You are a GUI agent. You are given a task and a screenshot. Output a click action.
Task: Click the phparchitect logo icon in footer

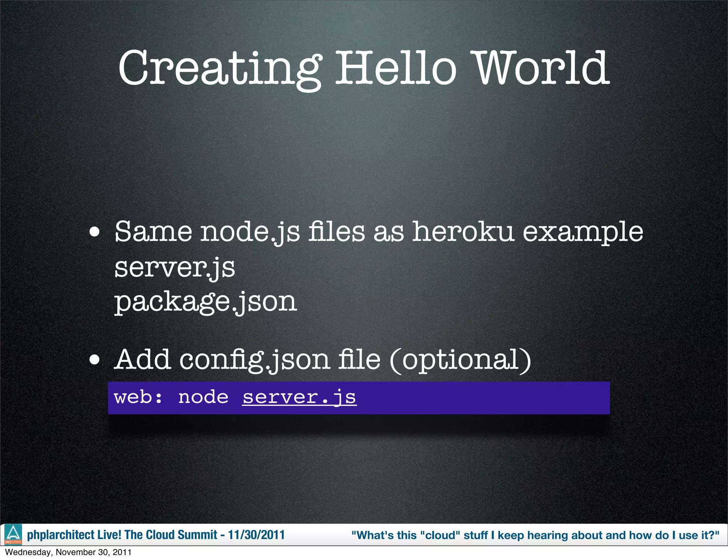(13, 534)
